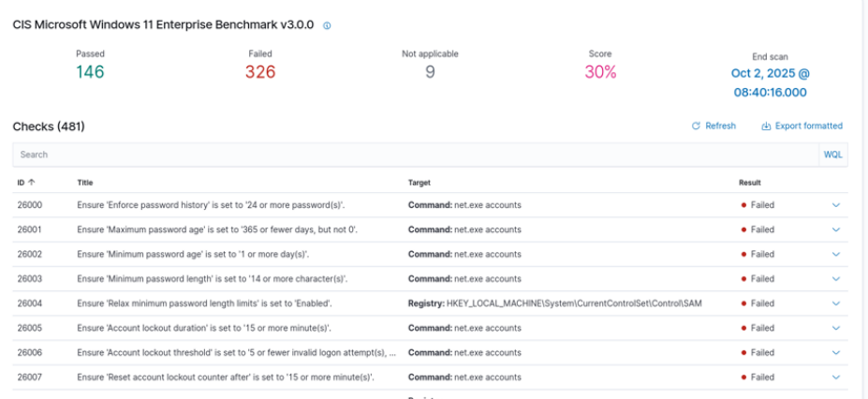The width and height of the screenshot is (868, 399).
Task: Sort checks by ID column arrow
Action: (x=32, y=183)
